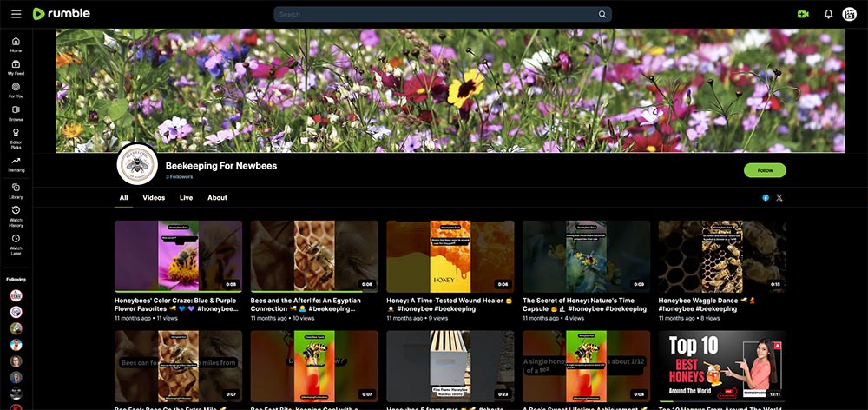Click the Following section label
This screenshot has width=868, height=410.
click(x=16, y=279)
